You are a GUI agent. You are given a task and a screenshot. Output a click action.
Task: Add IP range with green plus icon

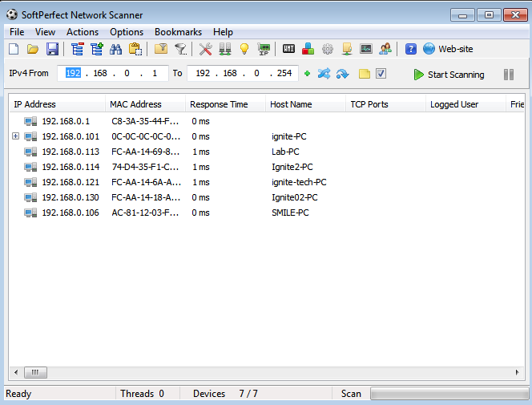(307, 74)
